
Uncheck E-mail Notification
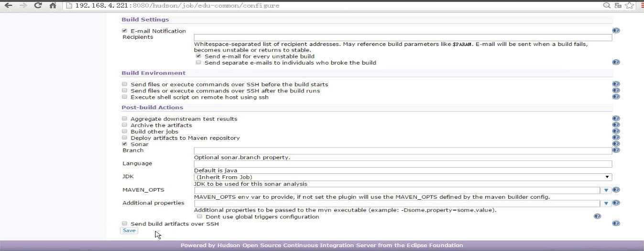[x=125, y=31]
